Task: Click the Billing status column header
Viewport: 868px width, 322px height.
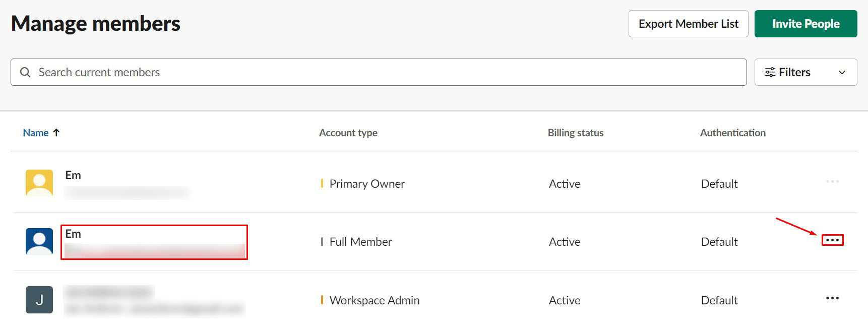Action: [x=575, y=133]
